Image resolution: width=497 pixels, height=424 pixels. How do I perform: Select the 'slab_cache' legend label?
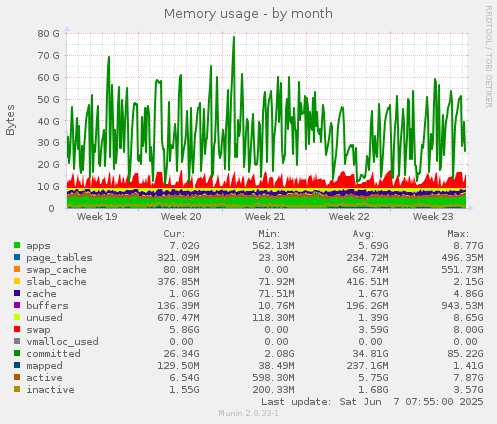point(56,282)
